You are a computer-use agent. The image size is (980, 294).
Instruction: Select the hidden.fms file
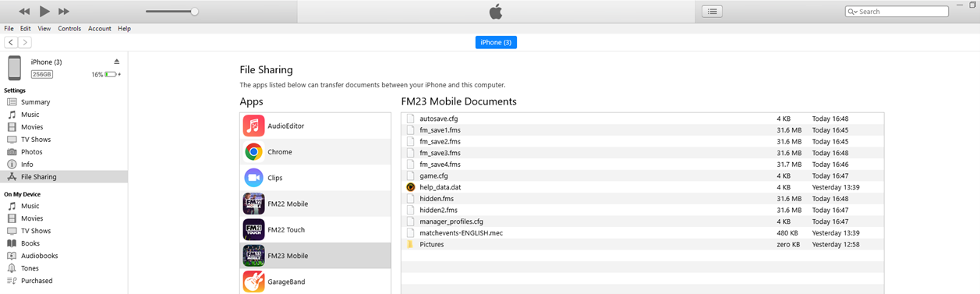tap(642, 199)
